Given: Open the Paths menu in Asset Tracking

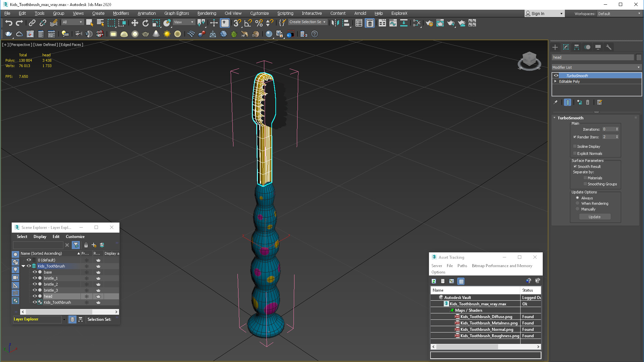Looking at the screenshot, I should pyautogui.click(x=462, y=266).
